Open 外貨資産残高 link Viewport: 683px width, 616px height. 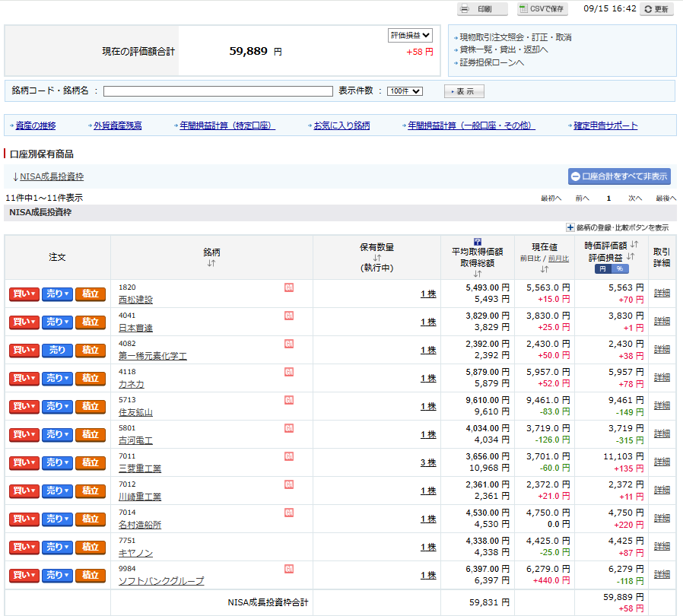point(118,126)
